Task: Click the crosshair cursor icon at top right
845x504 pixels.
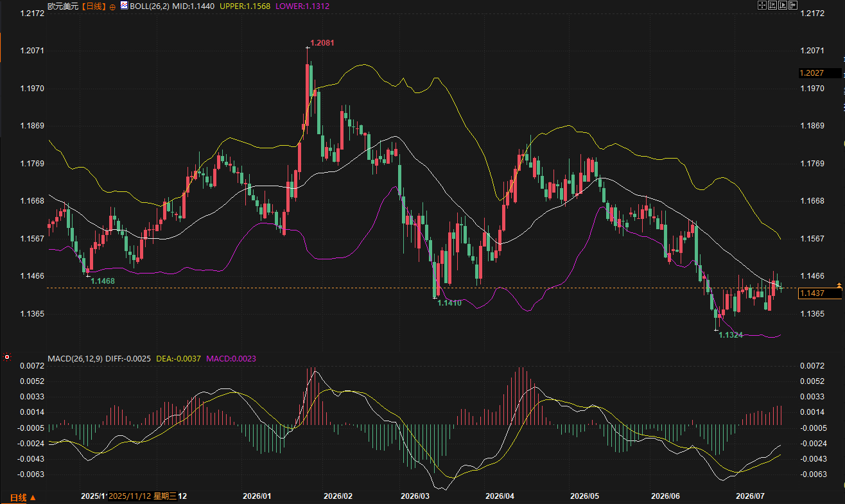Action: [x=762, y=5]
